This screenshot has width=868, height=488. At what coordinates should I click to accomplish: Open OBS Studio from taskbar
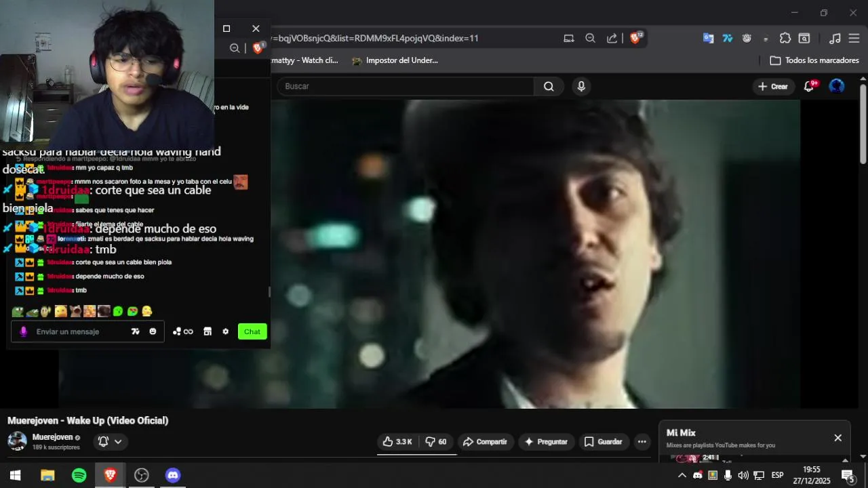click(x=141, y=475)
